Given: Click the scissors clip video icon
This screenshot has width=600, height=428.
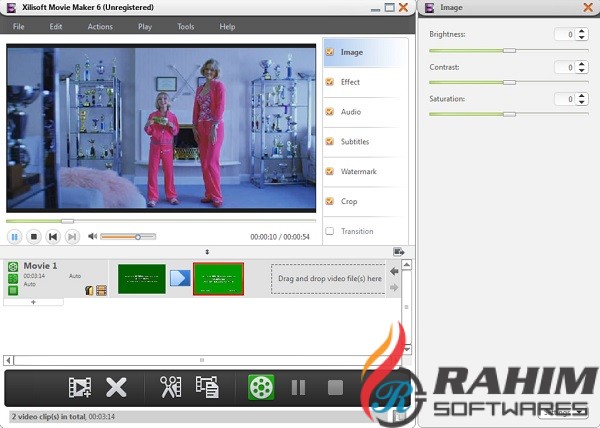Looking at the screenshot, I should pyautogui.click(x=171, y=386).
